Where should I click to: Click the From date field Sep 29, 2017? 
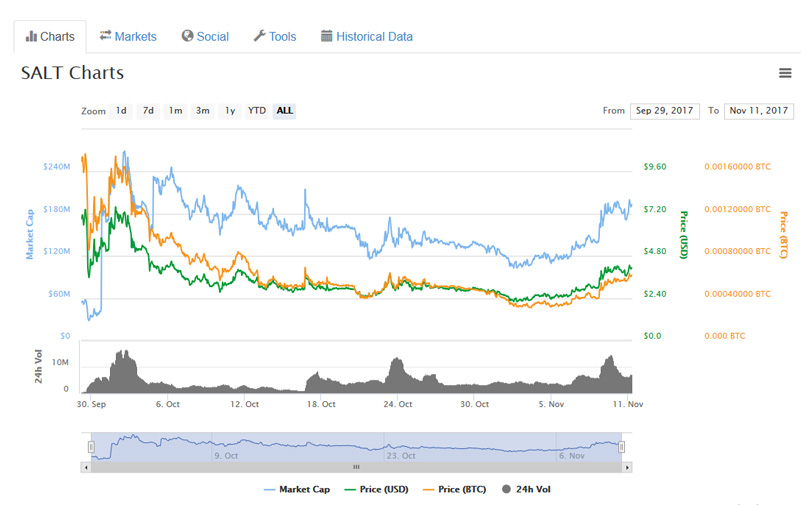pos(664,111)
